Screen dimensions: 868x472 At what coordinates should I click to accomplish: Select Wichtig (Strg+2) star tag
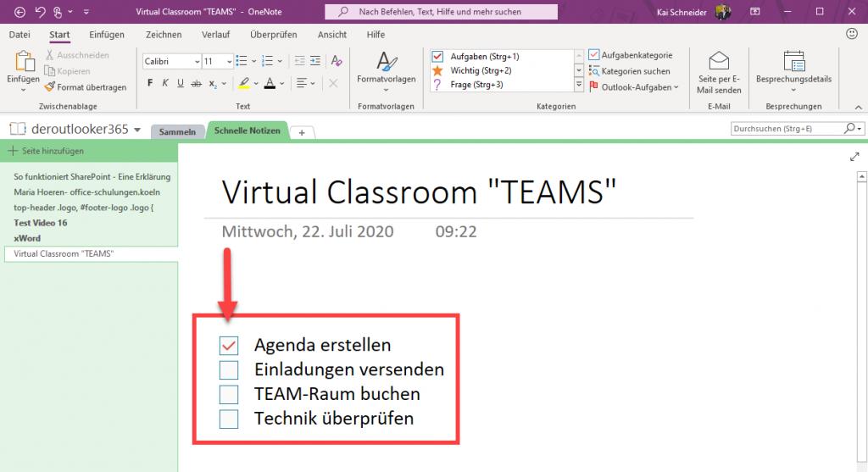504,70
